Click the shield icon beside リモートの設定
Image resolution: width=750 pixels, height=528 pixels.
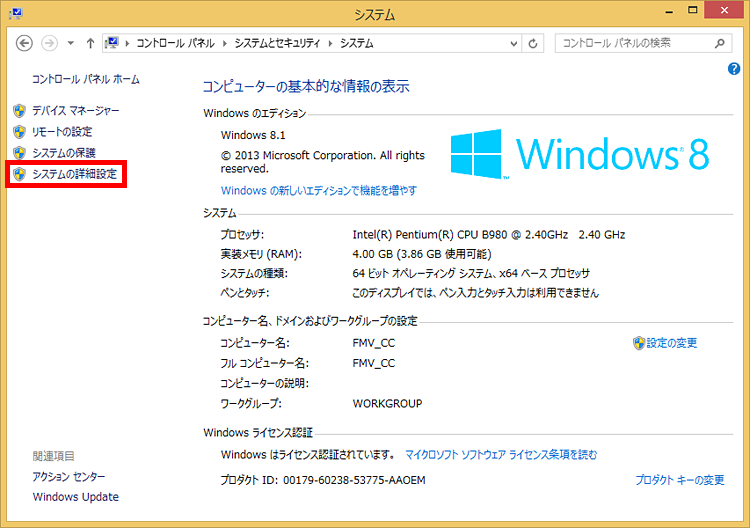(19, 132)
